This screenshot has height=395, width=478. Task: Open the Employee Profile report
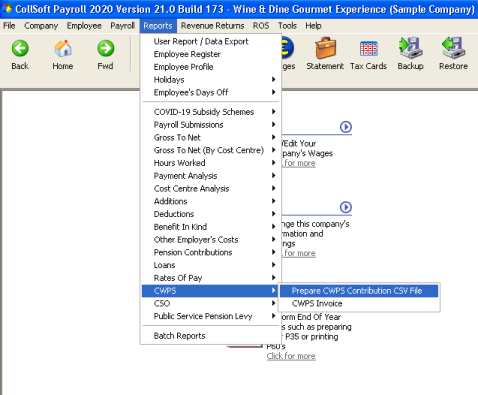pyautogui.click(x=211, y=67)
